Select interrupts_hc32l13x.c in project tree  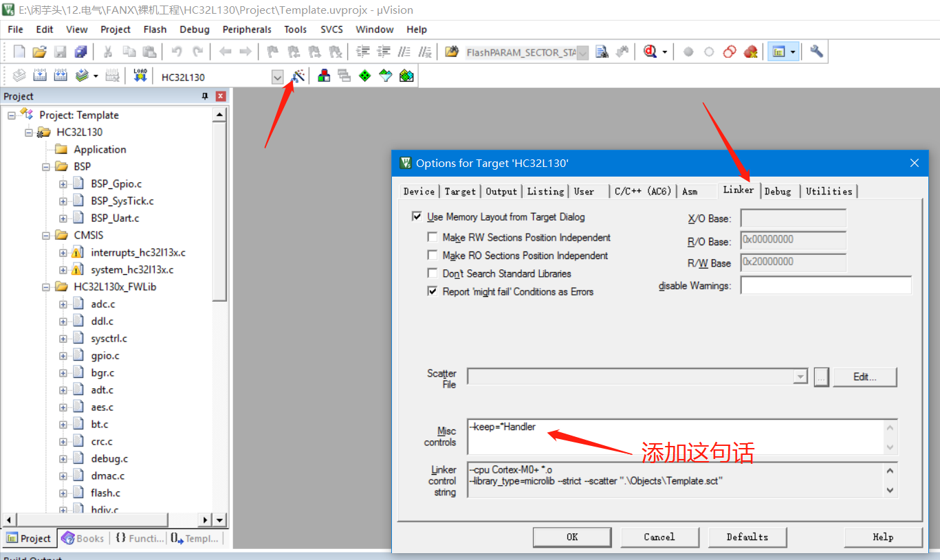tap(138, 252)
